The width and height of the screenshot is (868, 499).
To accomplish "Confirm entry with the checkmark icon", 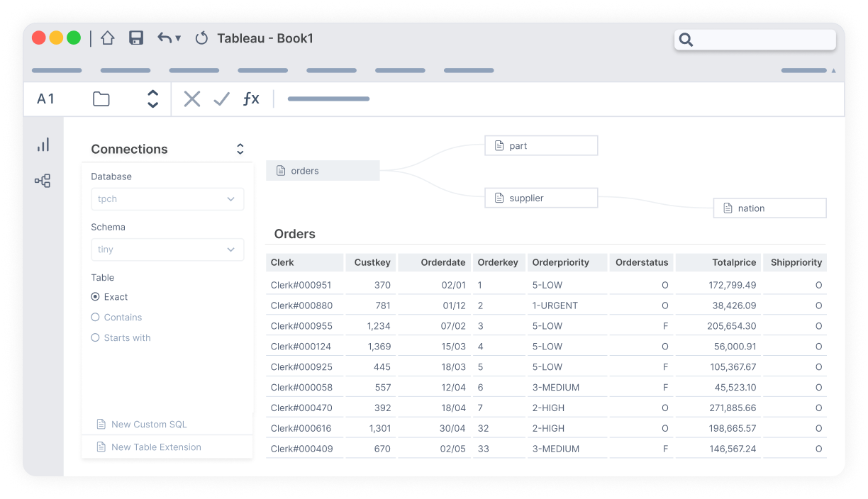I will pyautogui.click(x=221, y=99).
